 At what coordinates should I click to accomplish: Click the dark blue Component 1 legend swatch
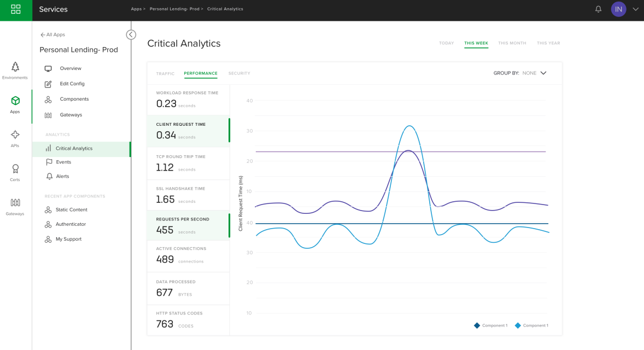(477, 326)
